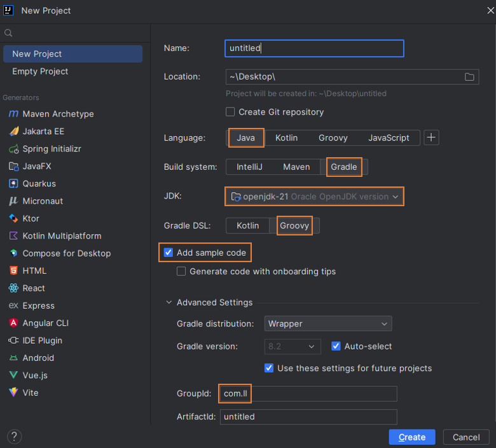Select Vue.js generator label
Viewport: 496px width, 448px height.
coord(35,375)
